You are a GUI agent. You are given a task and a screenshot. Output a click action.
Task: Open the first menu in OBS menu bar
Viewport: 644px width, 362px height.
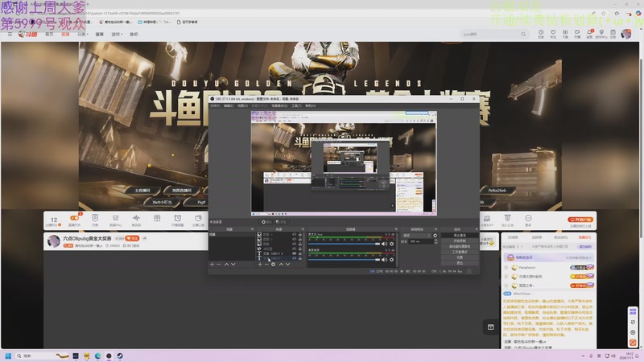[215, 106]
